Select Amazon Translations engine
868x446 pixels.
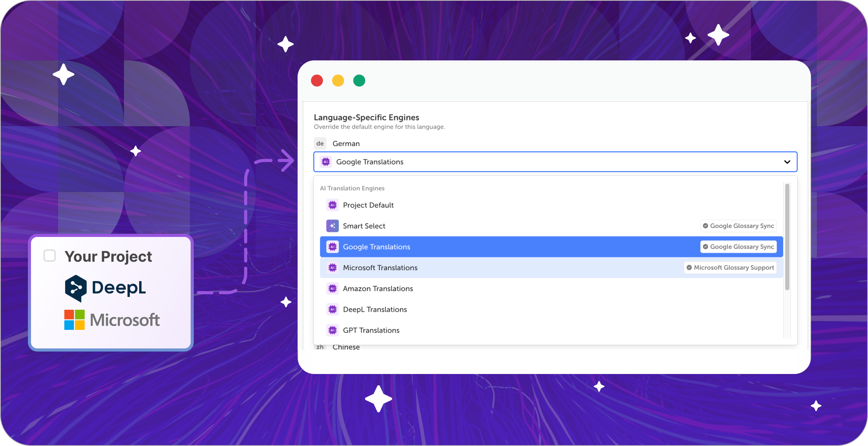[551, 289]
